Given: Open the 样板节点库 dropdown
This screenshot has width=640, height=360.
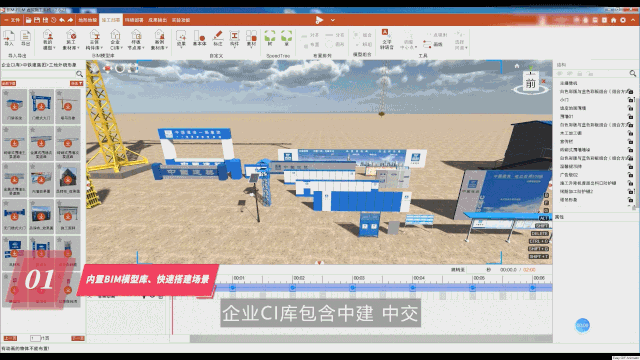Looking at the screenshot, I should [x=136, y=40].
